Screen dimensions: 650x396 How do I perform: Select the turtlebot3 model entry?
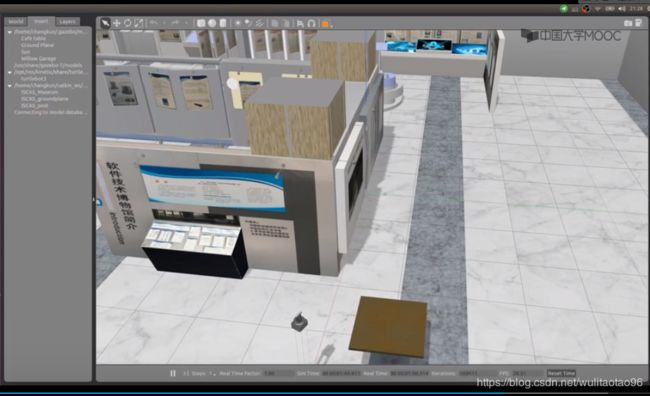click(x=34, y=79)
